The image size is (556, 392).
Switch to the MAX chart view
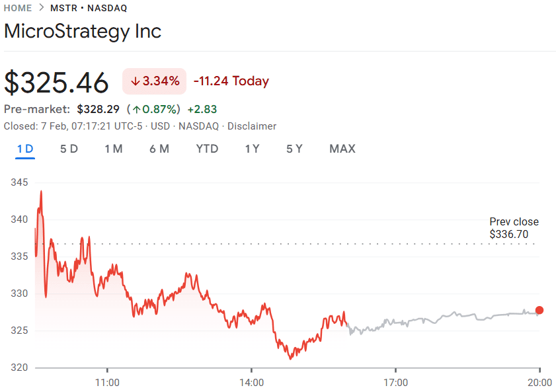[342, 149]
